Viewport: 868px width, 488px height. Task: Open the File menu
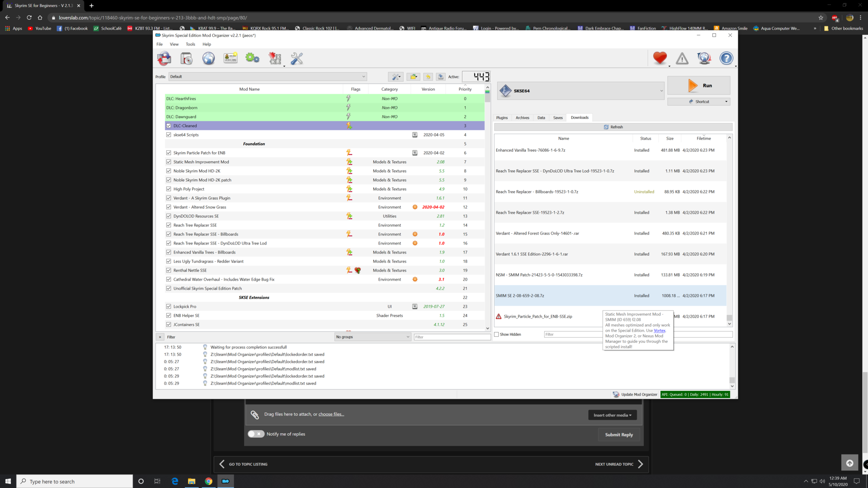pyautogui.click(x=160, y=44)
